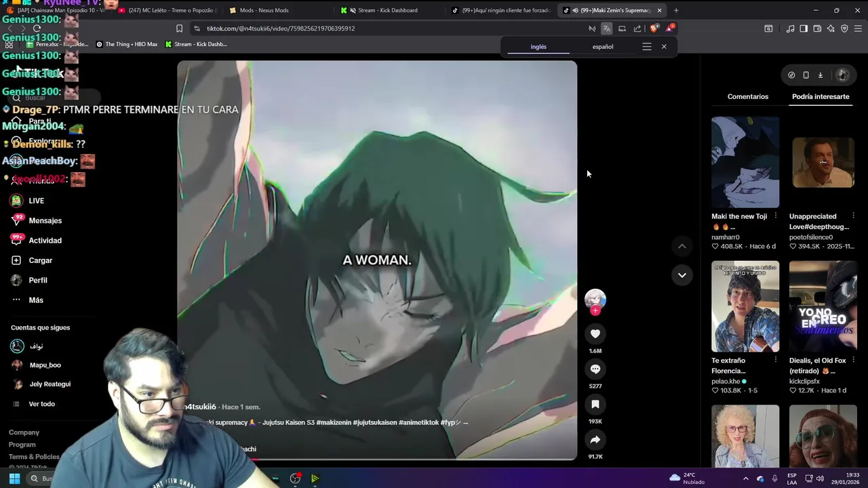
Task: Open Te extraño Florencia video thumbnail
Action: coord(745,306)
